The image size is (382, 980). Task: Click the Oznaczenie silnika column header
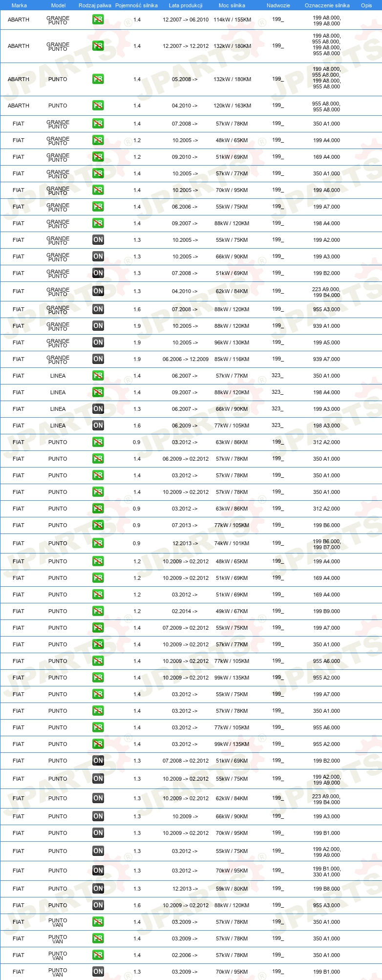click(327, 5)
